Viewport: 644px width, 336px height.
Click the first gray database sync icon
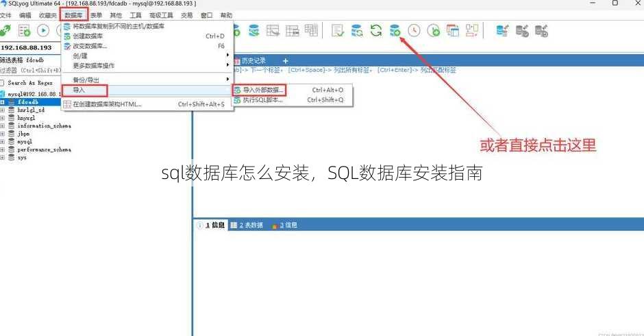pos(522,30)
